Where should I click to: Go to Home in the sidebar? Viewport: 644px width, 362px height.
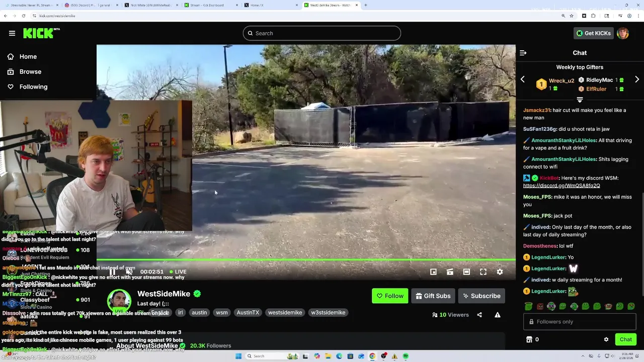(28, 57)
